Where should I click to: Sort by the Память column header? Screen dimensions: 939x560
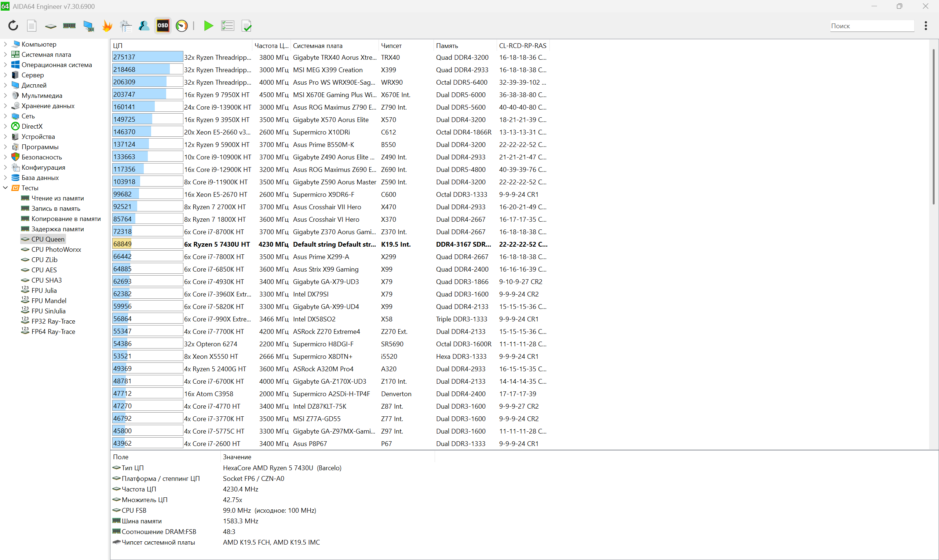click(x=465, y=46)
